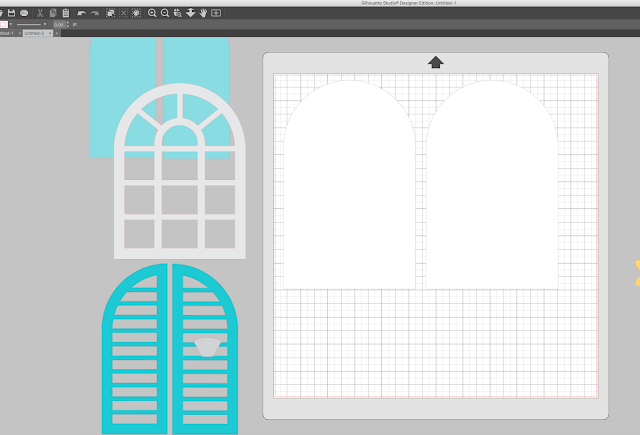Switch to the Untitled-2 tab

point(34,33)
